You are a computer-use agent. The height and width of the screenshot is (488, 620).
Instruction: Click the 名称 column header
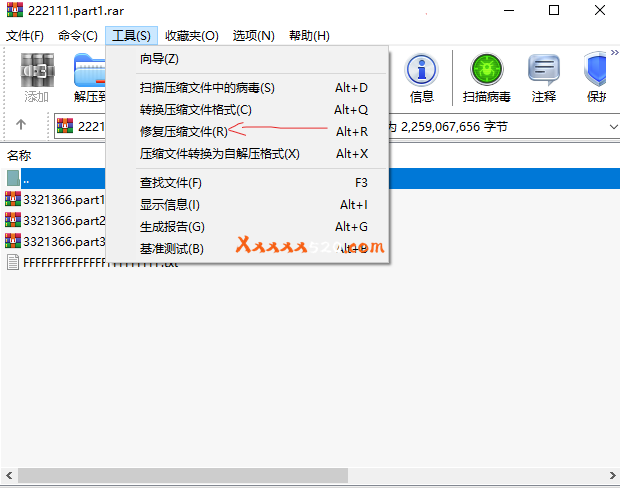coord(19,155)
